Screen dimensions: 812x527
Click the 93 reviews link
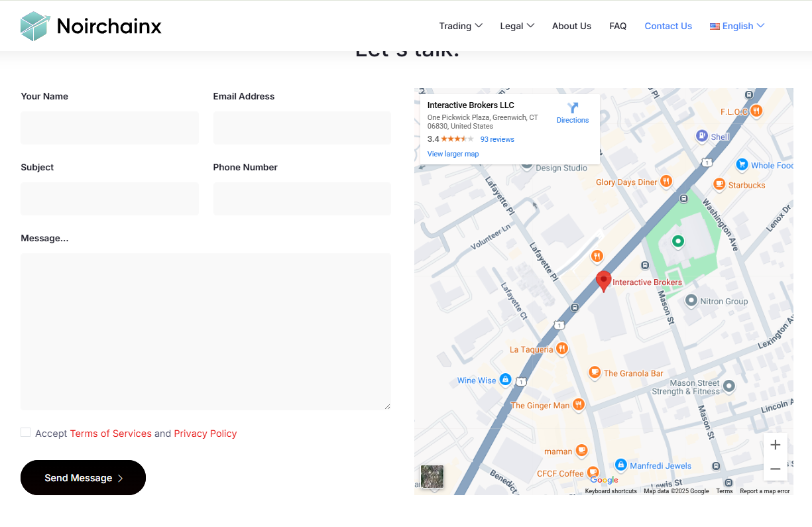[497, 139]
